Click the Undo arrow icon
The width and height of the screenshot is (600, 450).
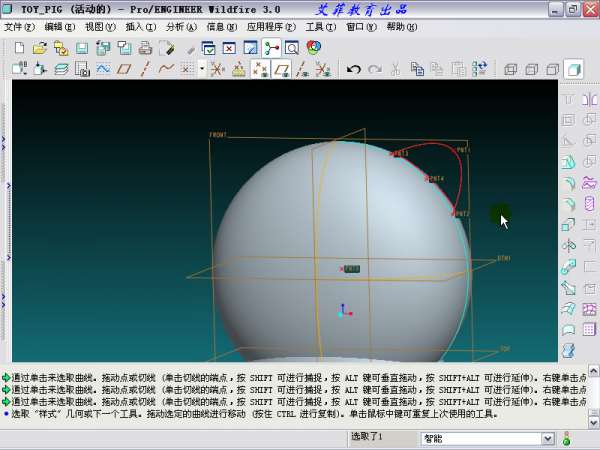pyautogui.click(x=353, y=69)
